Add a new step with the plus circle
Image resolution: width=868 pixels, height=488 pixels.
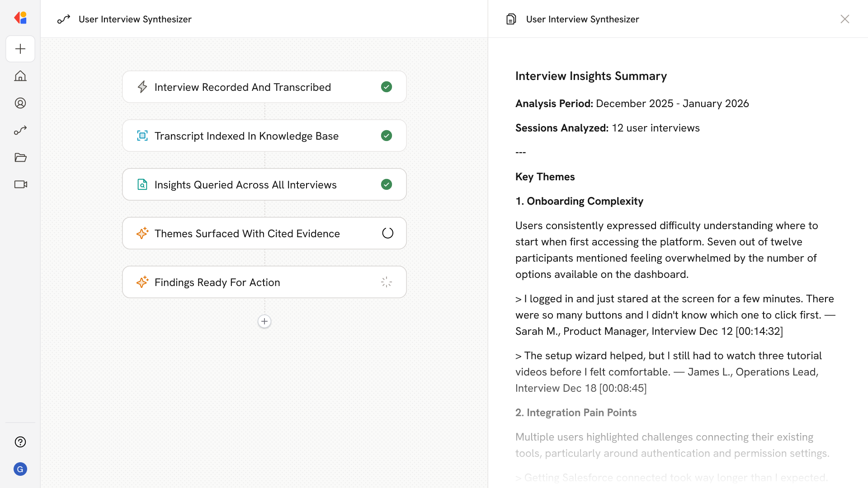(264, 321)
